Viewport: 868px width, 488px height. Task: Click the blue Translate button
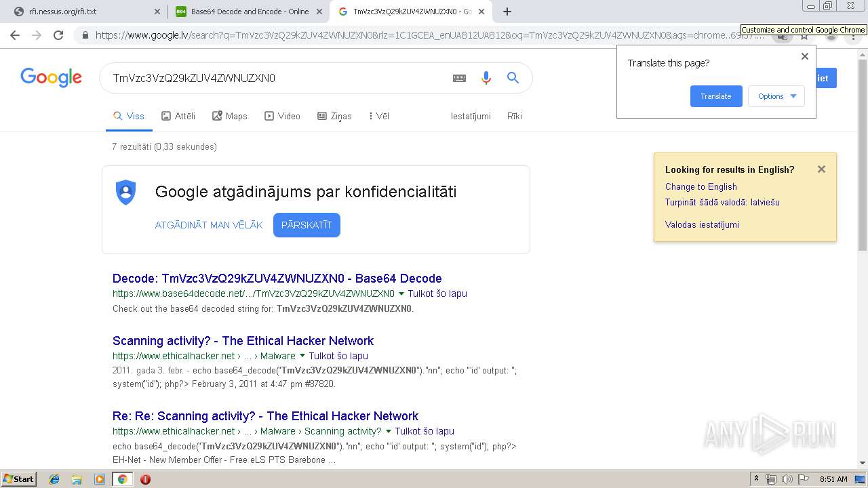(x=716, y=96)
